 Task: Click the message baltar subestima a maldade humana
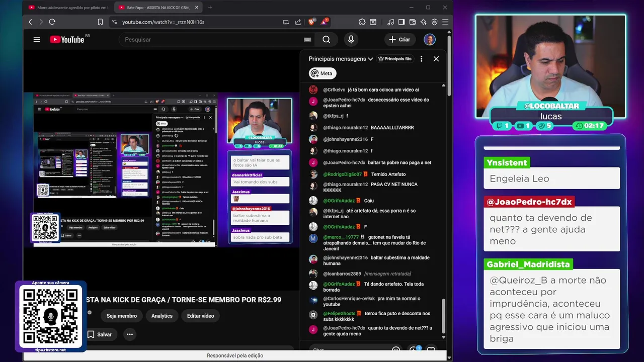(x=376, y=260)
